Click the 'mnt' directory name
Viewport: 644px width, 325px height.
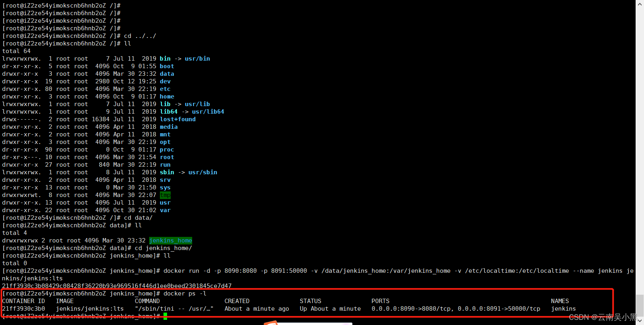click(165, 134)
